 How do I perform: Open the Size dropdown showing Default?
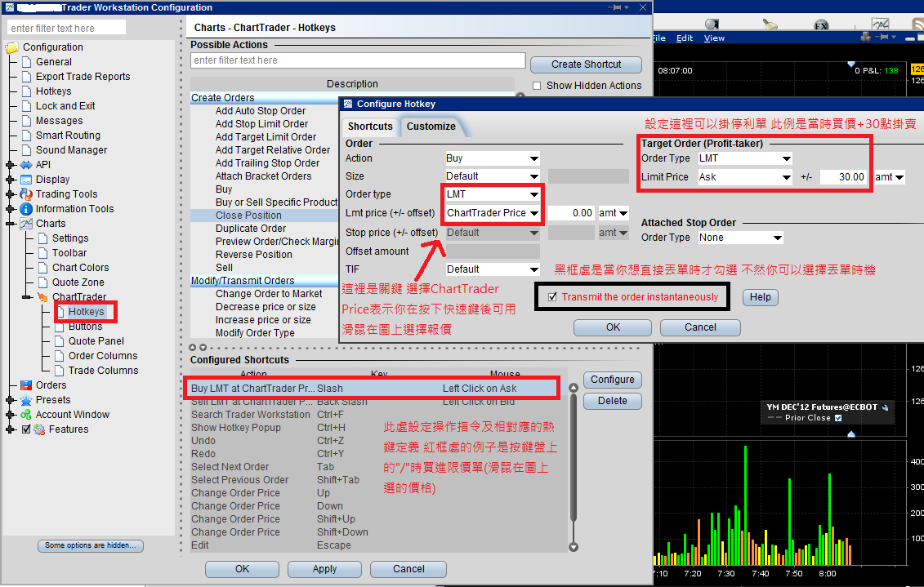(x=492, y=176)
